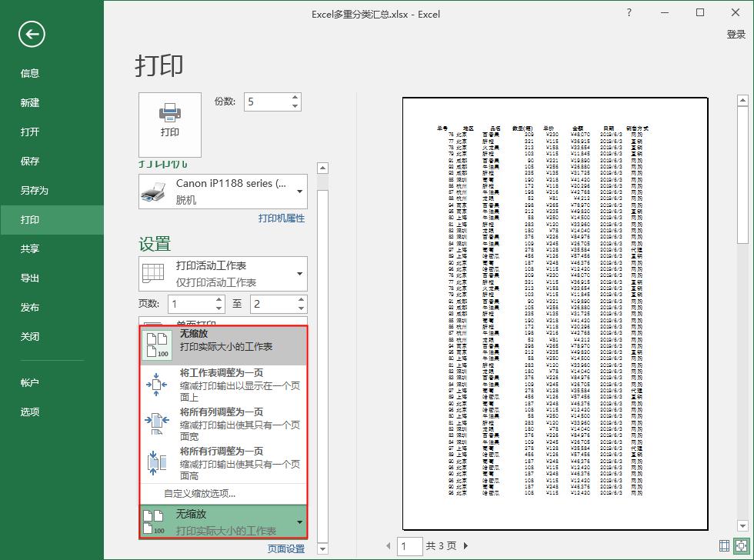Go back using the previous page arrow

tap(389, 545)
